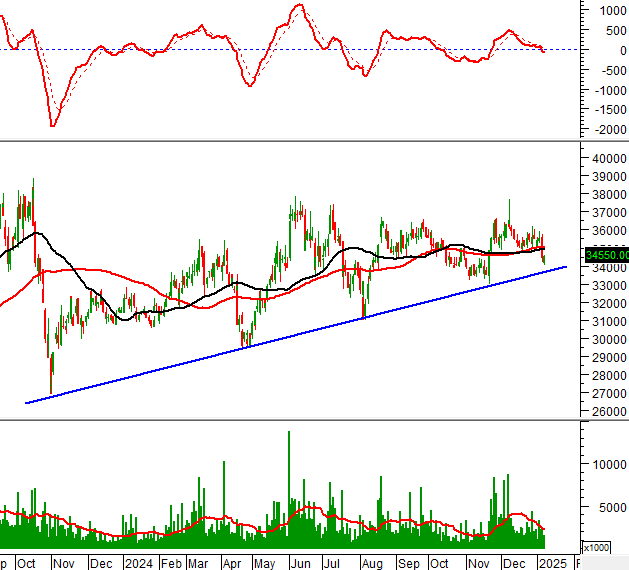Screen dimensions: 629x570
Task: Click the x1000 volume scale box
Action: click(596, 548)
